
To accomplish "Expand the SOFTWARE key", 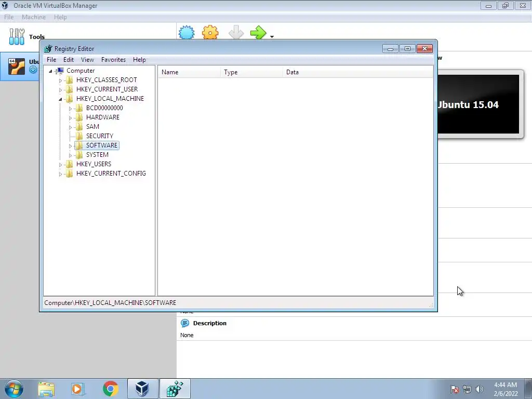I will click(70, 146).
